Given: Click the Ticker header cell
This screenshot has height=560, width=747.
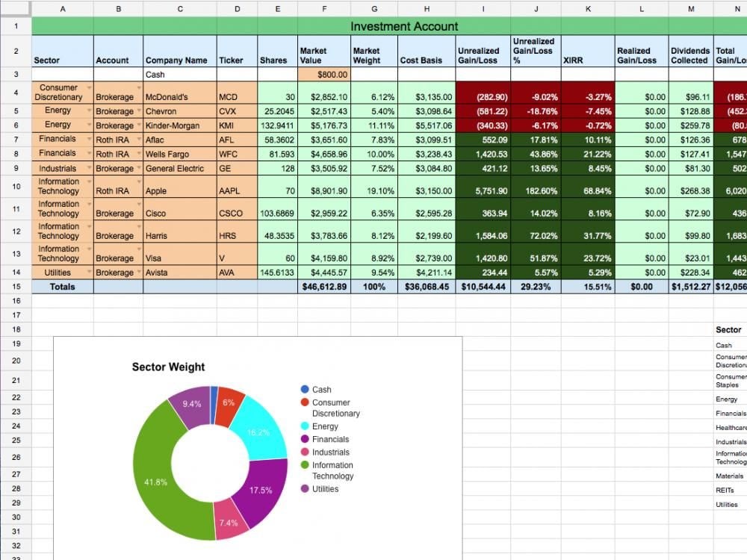Looking at the screenshot, I should 237,51.
